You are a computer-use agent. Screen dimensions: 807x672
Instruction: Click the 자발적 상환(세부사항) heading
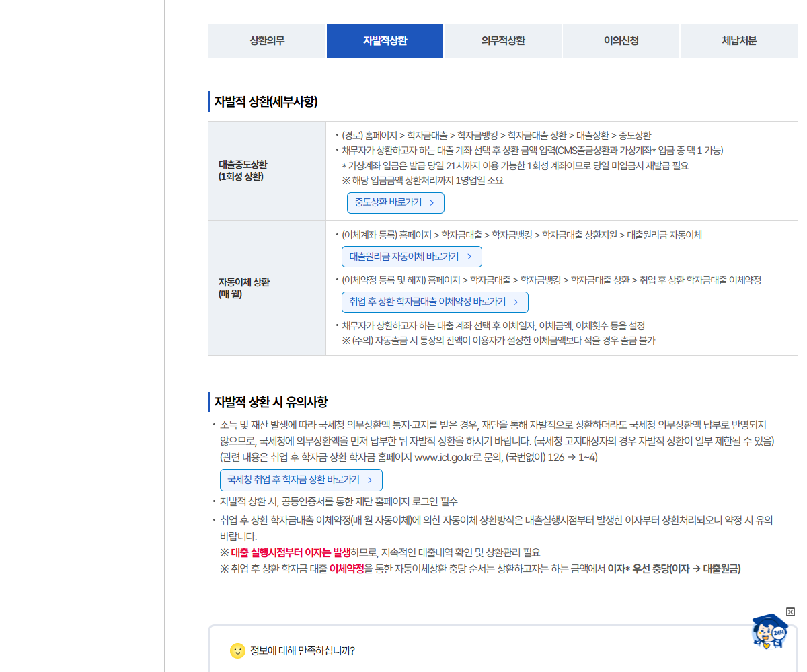266,101
